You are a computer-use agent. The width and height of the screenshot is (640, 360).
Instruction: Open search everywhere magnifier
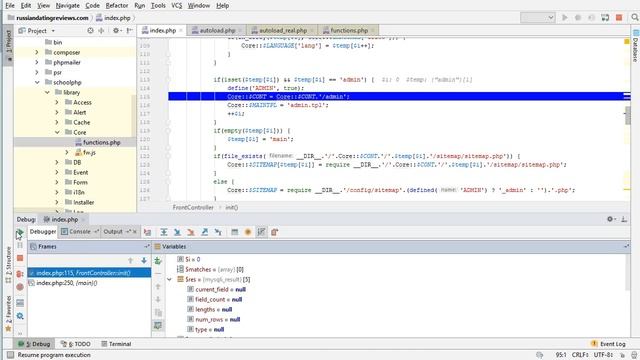pos(635,18)
